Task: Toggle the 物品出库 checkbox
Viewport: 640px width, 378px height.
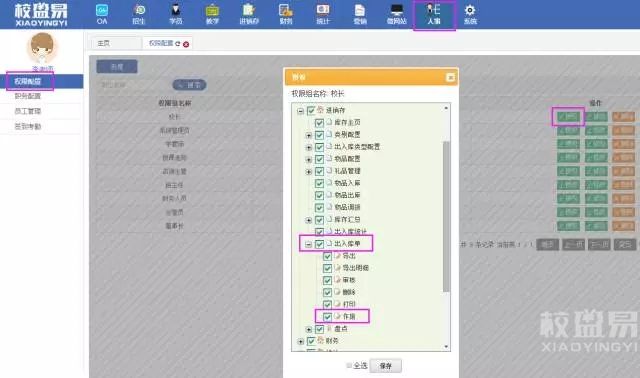Action: 319,196
